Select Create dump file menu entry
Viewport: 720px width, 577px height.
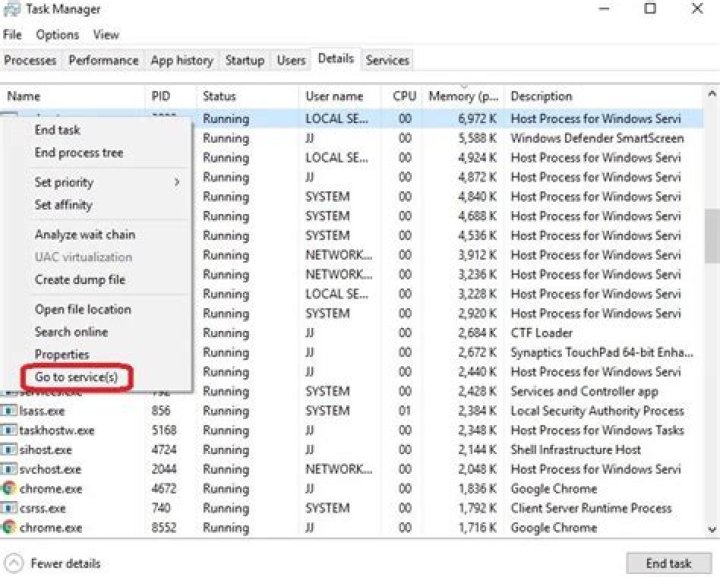coord(80,280)
